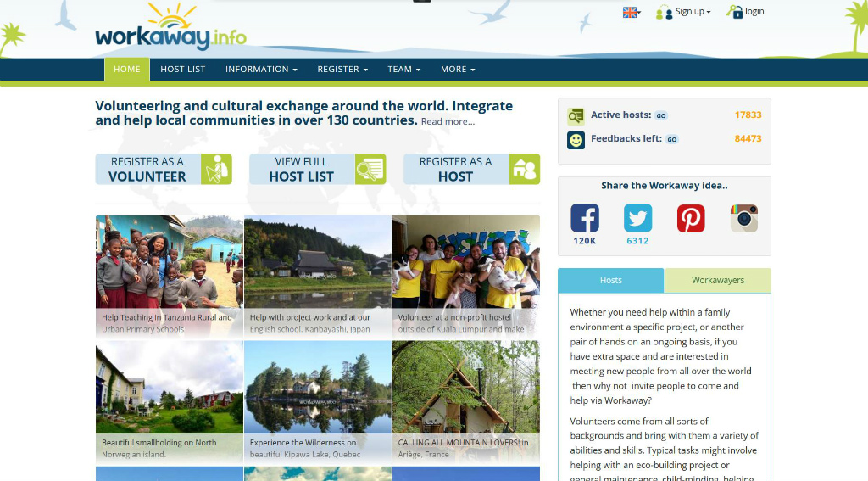Open the language flag dropdown
Image resolution: width=868 pixels, height=481 pixels.
[632, 12]
